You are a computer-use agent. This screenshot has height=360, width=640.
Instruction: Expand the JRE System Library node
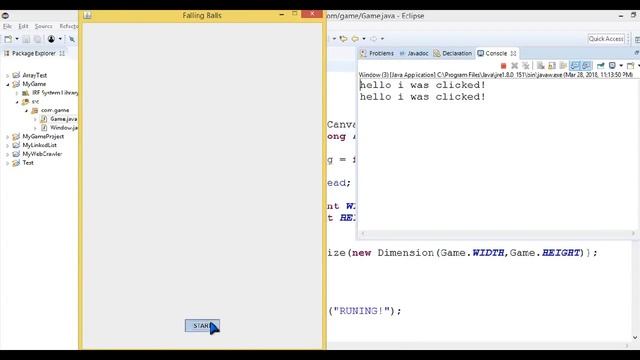coord(17,93)
